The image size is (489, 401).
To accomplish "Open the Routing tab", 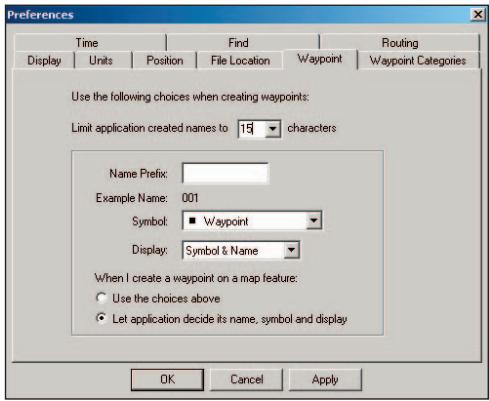I will (x=400, y=43).
